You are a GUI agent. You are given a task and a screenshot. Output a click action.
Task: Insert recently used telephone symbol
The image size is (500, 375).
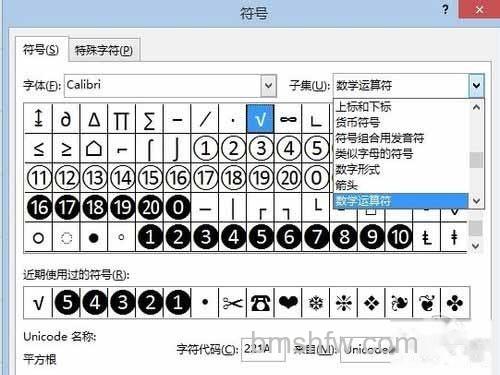pyautogui.click(x=260, y=303)
